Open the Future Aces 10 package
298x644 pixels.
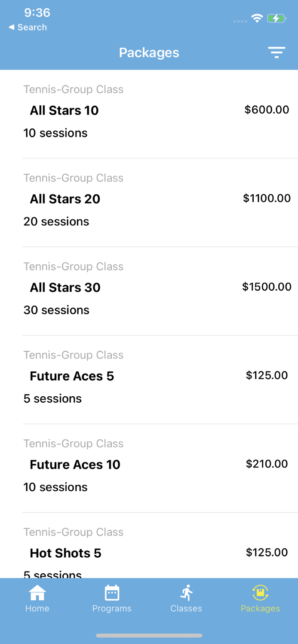click(75, 465)
